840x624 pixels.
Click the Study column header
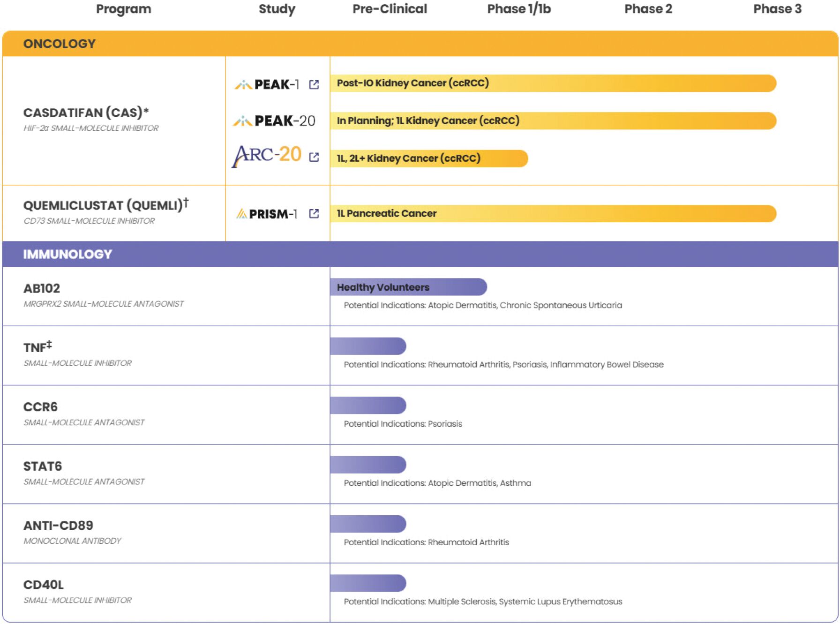coord(277,9)
